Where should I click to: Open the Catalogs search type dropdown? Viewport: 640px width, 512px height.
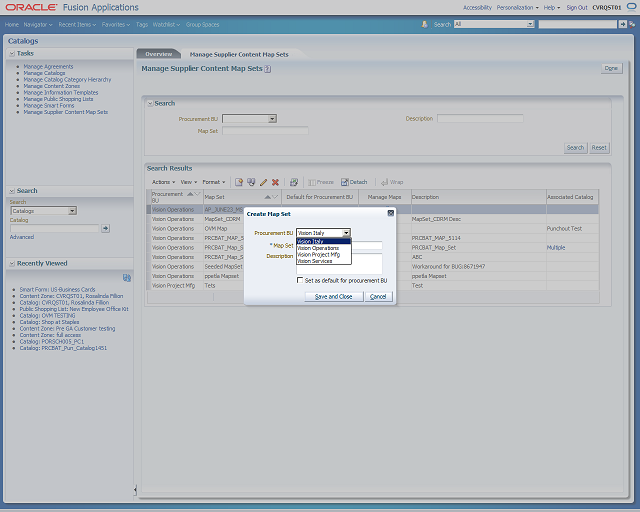coord(72,211)
